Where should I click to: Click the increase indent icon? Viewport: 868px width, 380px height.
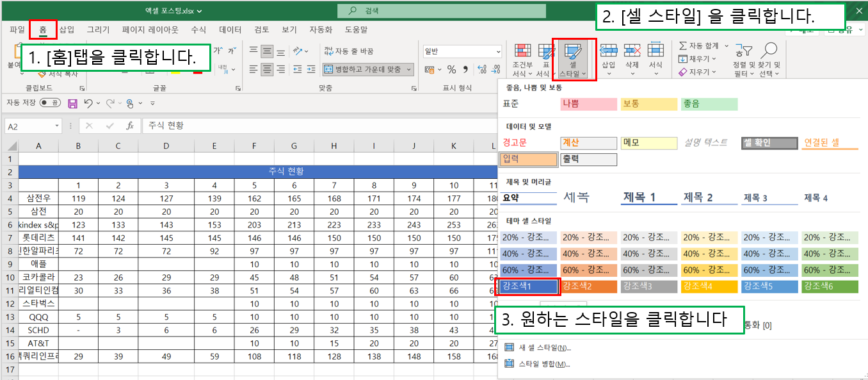click(x=312, y=69)
